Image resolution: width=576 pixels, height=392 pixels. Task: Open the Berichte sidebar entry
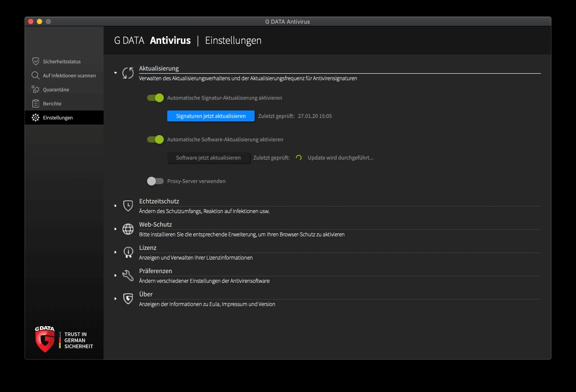(64, 103)
